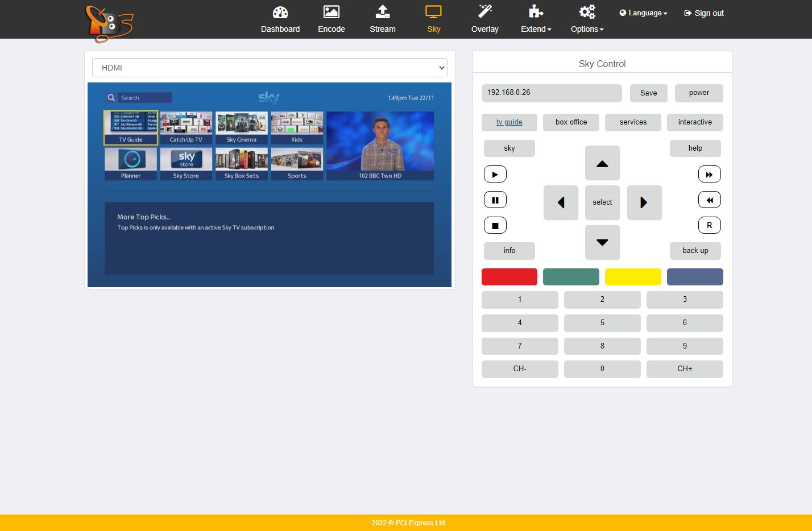812x531 pixels.
Task: Click the yellow colour button
Action: 633,277
